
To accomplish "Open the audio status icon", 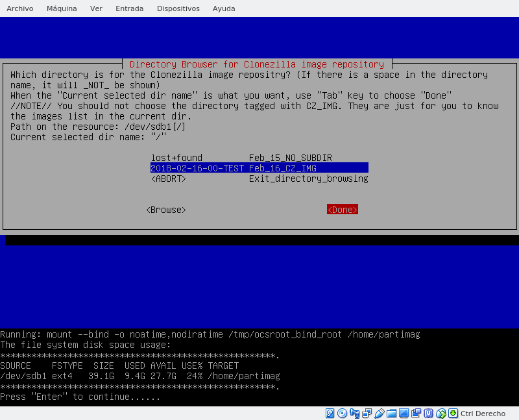I will pos(354,413).
